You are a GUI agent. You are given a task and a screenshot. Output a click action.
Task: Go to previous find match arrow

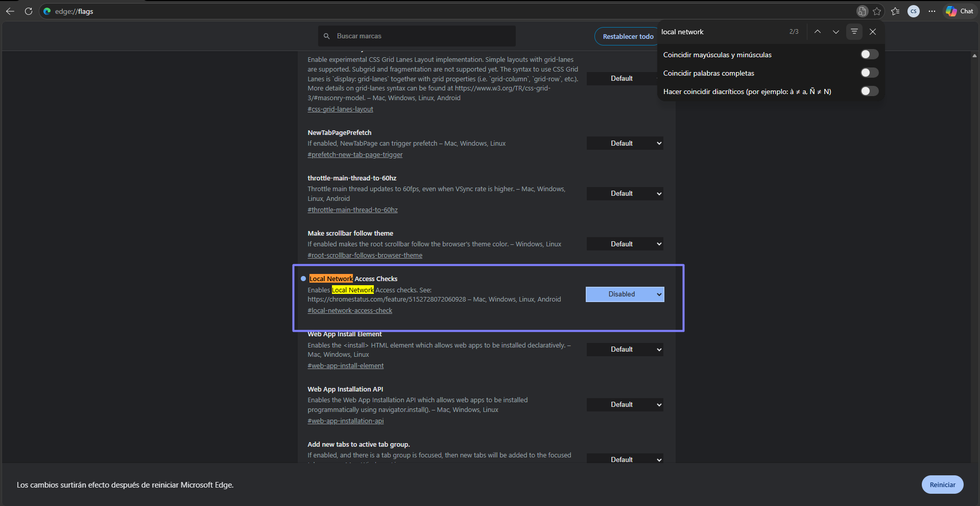(818, 32)
